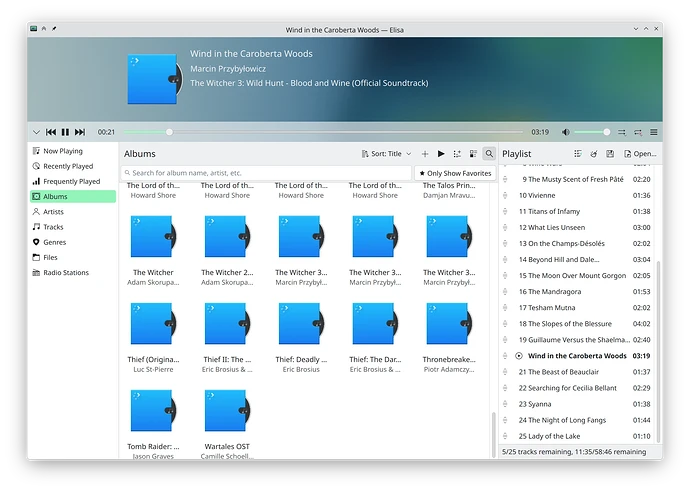
Task: Click the playlist vertical scrollbar
Action: pyautogui.click(x=658, y=352)
